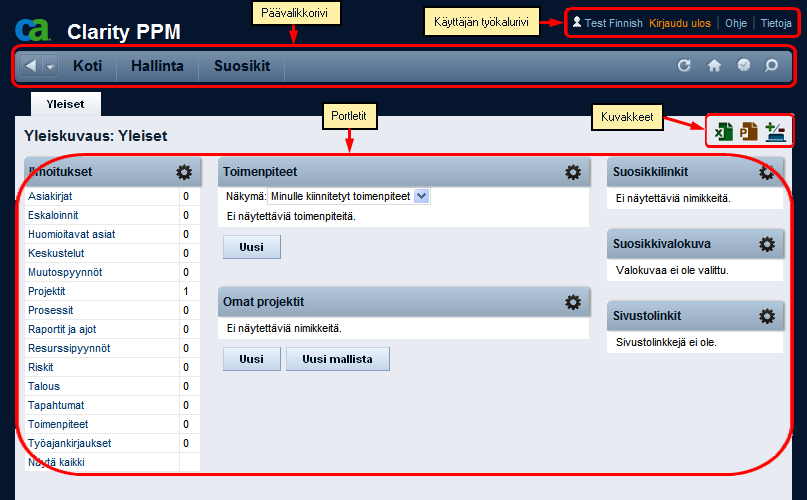Click 'Valokuvaa ei ole valittu.' text

(672, 270)
